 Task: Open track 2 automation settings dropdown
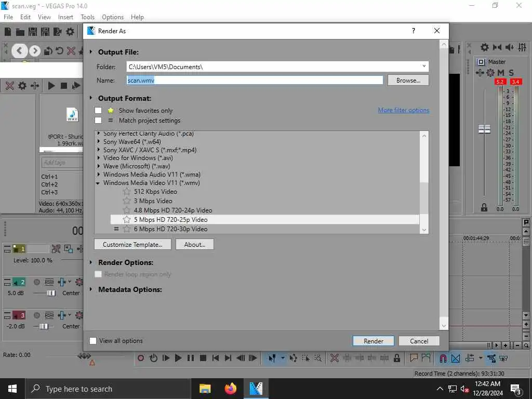(x=70, y=282)
